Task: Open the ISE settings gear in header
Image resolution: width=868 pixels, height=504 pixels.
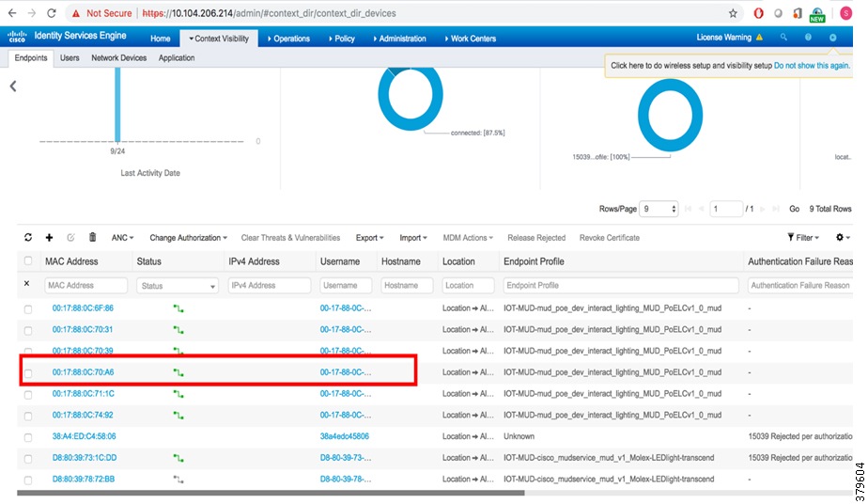Action: coord(832,37)
